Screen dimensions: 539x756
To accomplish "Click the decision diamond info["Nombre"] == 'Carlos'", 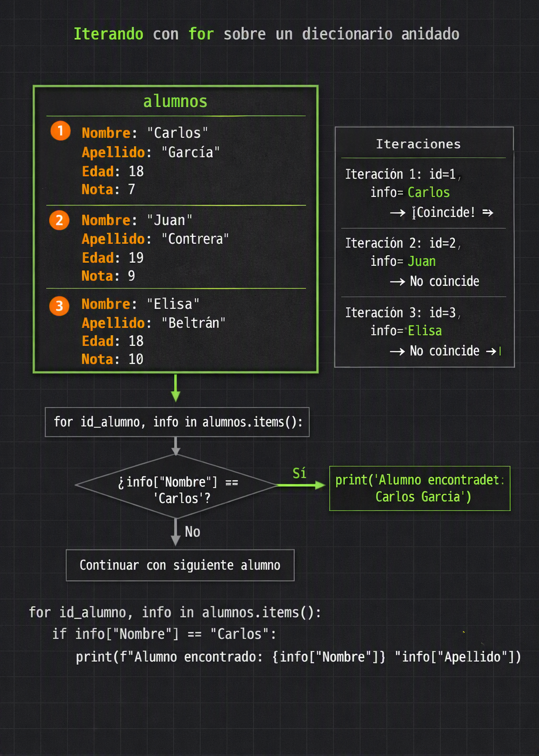I will (x=176, y=486).
